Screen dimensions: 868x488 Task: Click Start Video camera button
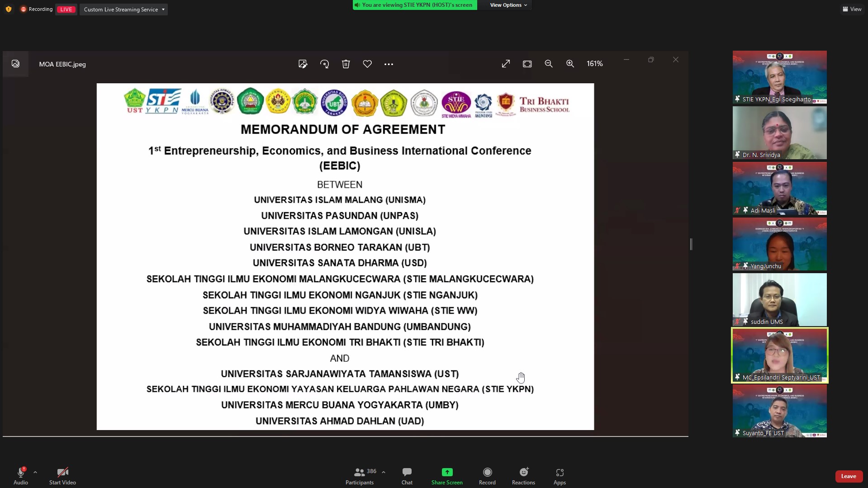pos(62,476)
